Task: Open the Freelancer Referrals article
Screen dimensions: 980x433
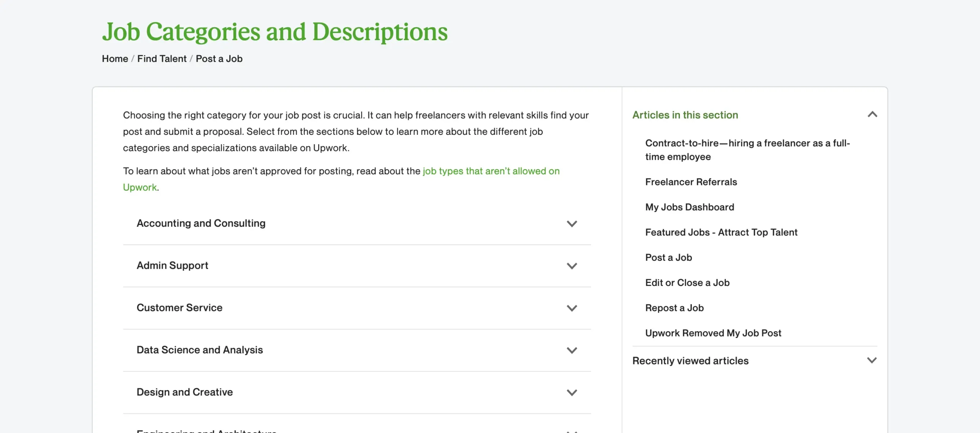Action: [x=691, y=182]
